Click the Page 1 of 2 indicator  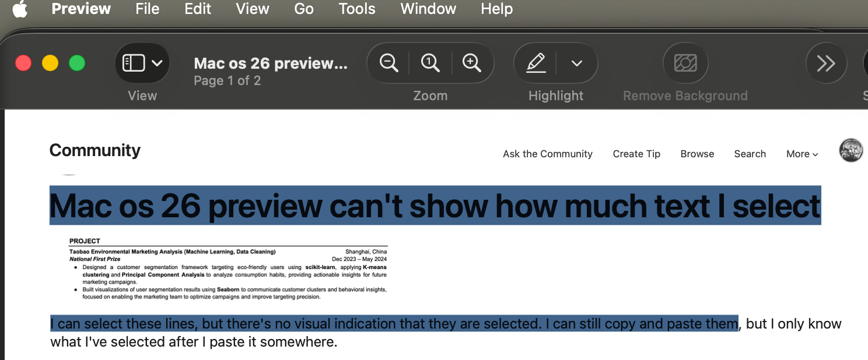pyautogui.click(x=228, y=80)
